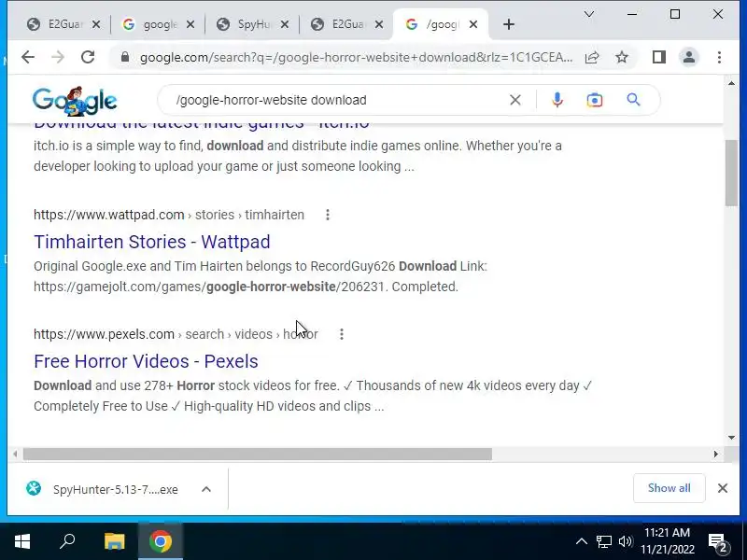The height and width of the screenshot is (560, 747).
Task: Close the SpyHunter tab
Action: 285,24
